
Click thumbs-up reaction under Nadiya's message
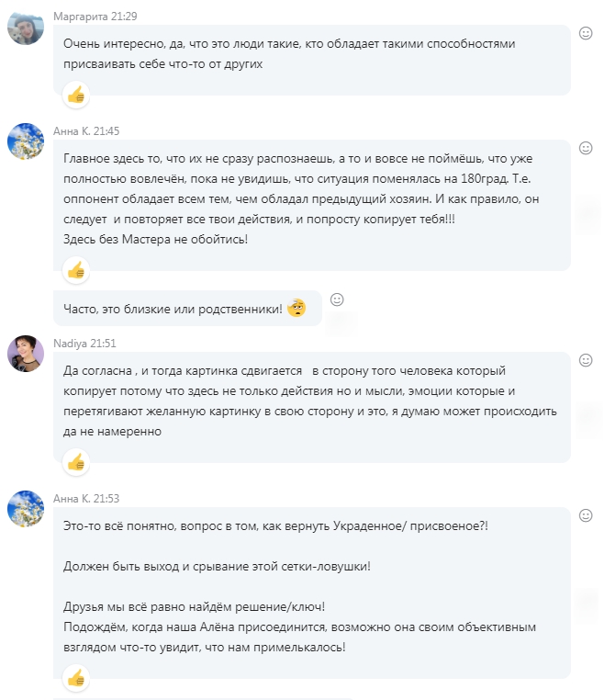pos(76,461)
